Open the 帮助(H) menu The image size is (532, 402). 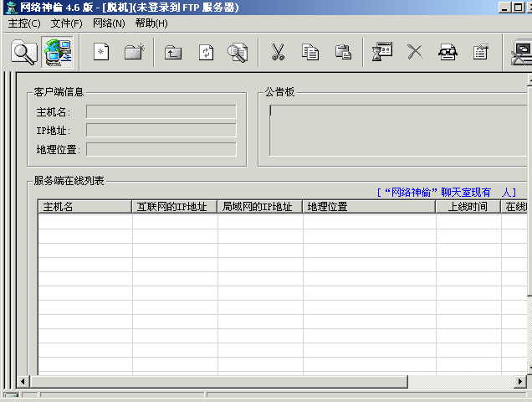pos(151,23)
